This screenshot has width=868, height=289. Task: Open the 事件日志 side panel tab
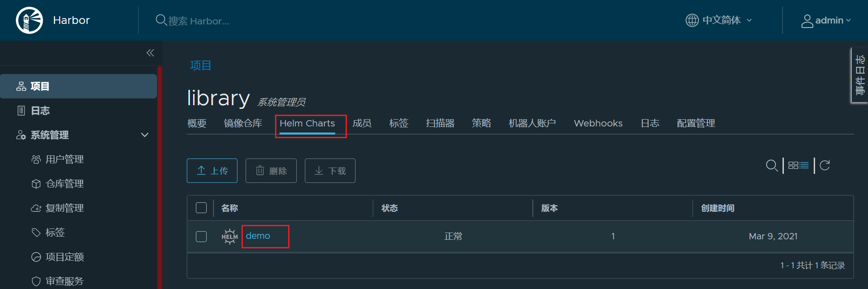[x=859, y=75]
